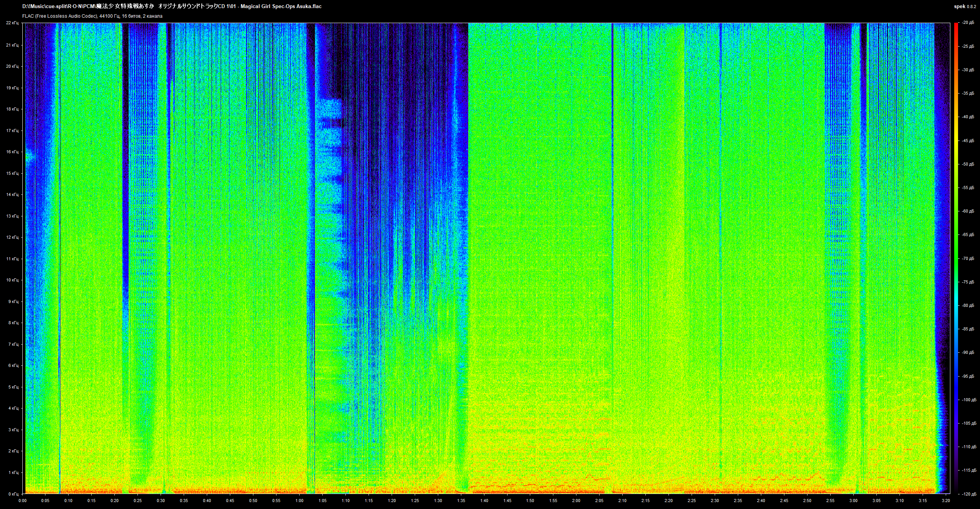The width and height of the screenshot is (980, 509).
Task: Select the FLAC codec info line
Action: point(92,16)
